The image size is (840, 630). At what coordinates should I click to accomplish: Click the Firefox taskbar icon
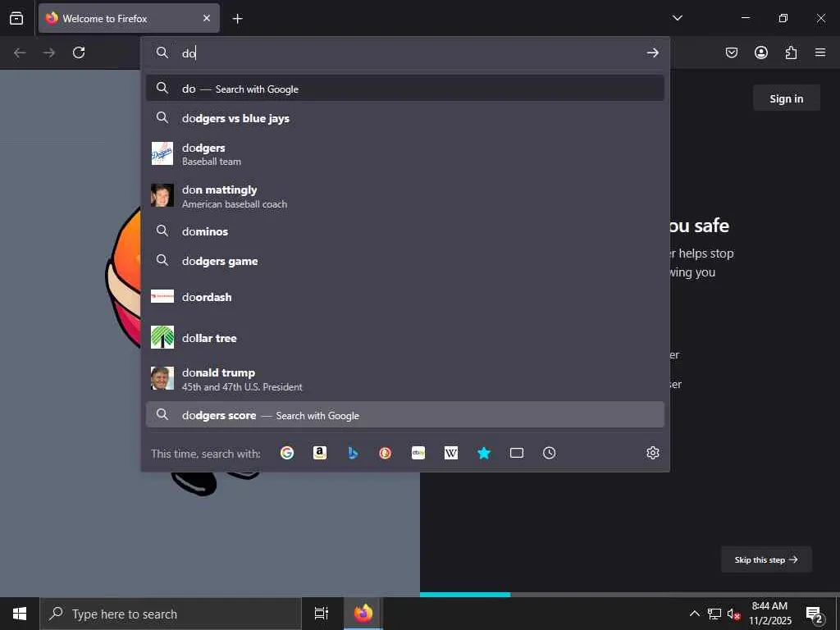[363, 614]
